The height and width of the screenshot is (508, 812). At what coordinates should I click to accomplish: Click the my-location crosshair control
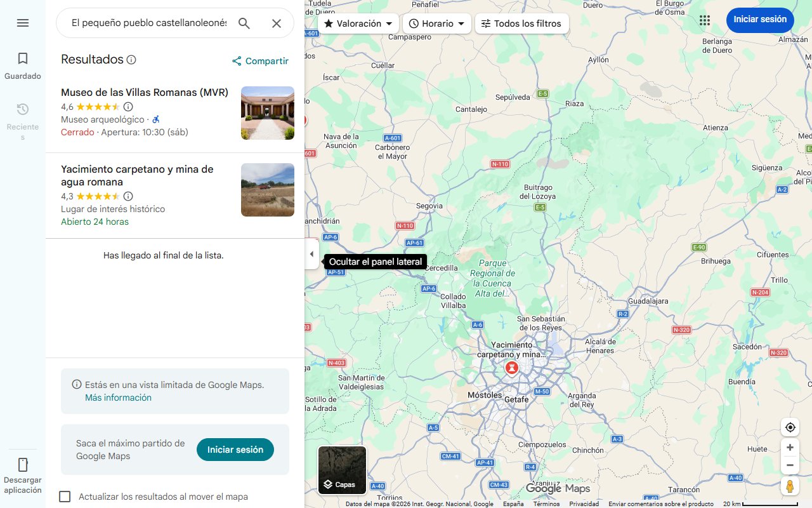[x=790, y=427]
